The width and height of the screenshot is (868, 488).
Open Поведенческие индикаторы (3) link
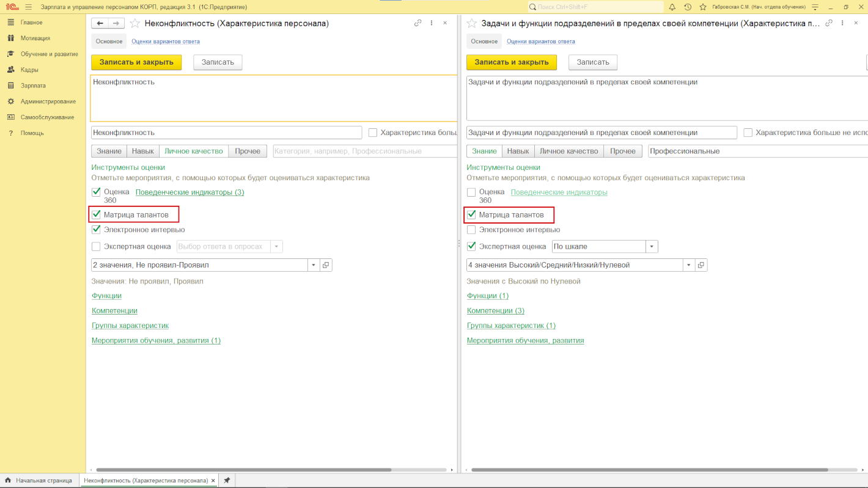point(189,192)
